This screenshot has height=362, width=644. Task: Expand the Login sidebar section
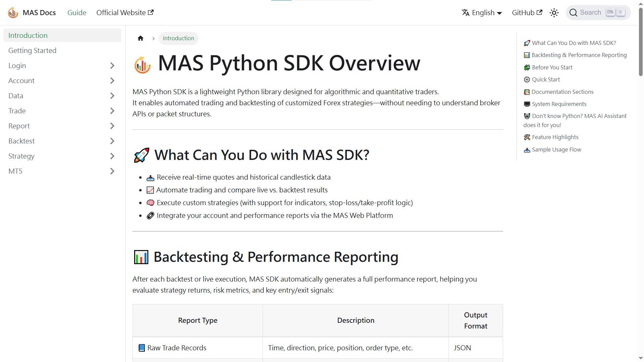point(112,65)
